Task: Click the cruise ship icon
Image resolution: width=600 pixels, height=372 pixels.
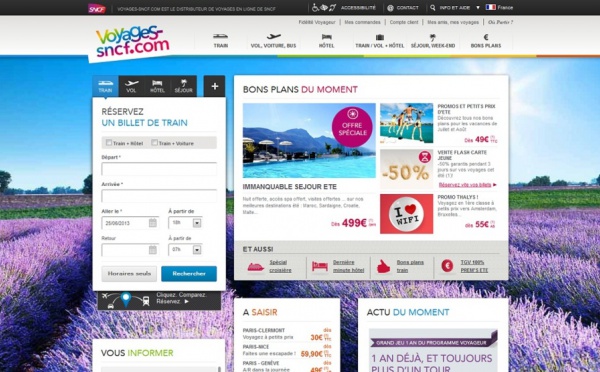Action: (256, 266)
